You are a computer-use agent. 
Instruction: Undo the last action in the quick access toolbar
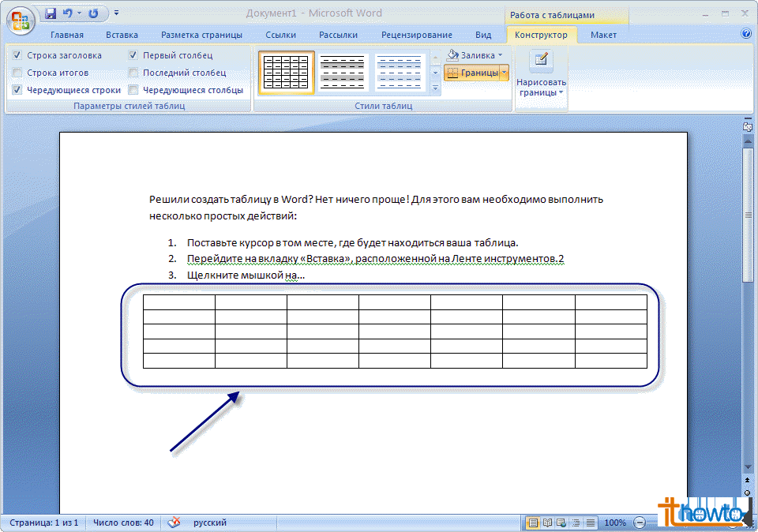coord(68,13)
